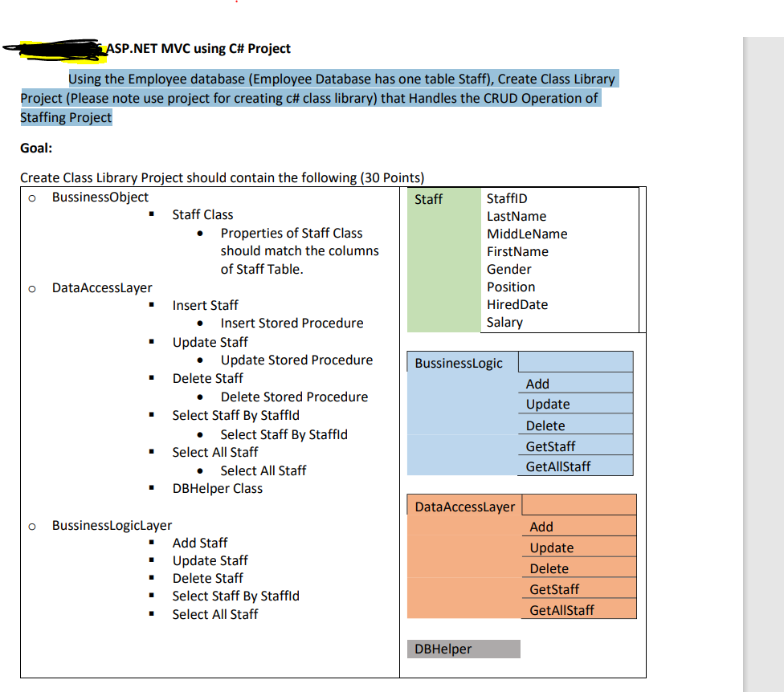Click Add in the BussinessLogic diagram
The width and height of the screenshot is (784, 692).
coord(537,384)
